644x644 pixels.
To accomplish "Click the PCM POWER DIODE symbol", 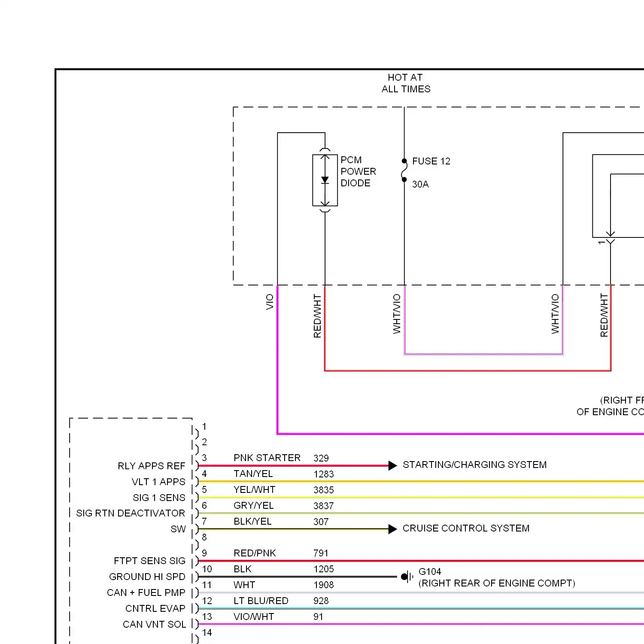I will 325,180.
